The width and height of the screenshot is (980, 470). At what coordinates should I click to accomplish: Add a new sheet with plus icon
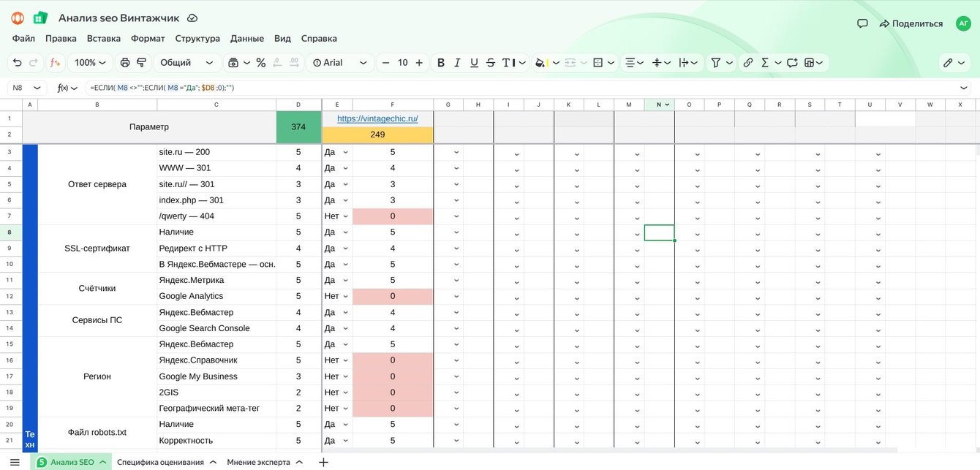323,463
